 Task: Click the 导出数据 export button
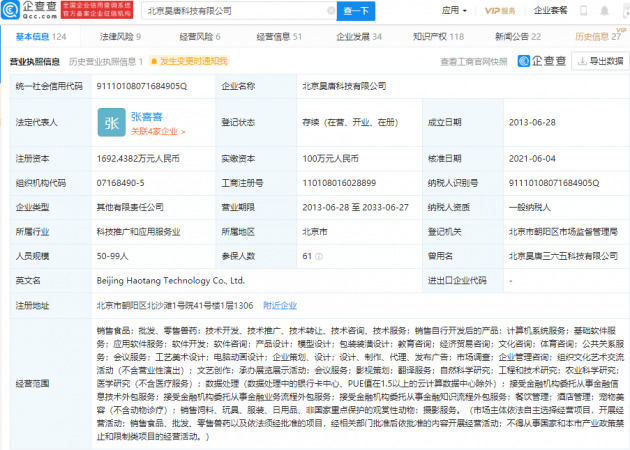(600, 61)
